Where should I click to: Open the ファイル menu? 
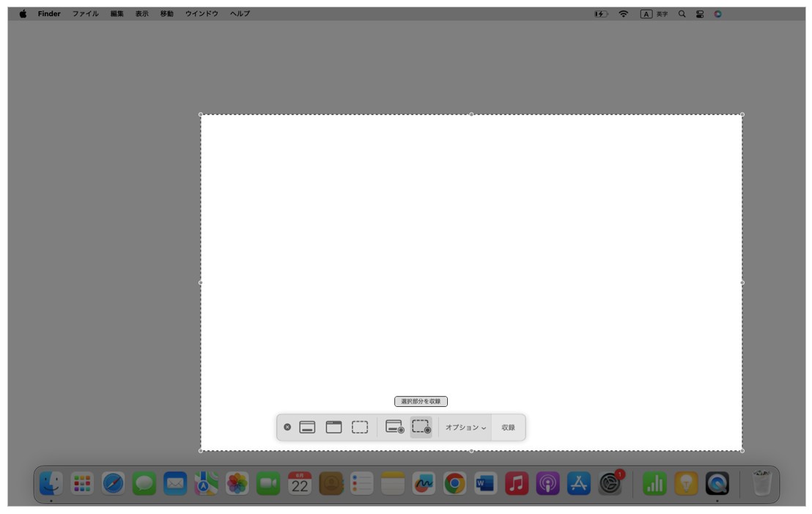tap(86, 14)
